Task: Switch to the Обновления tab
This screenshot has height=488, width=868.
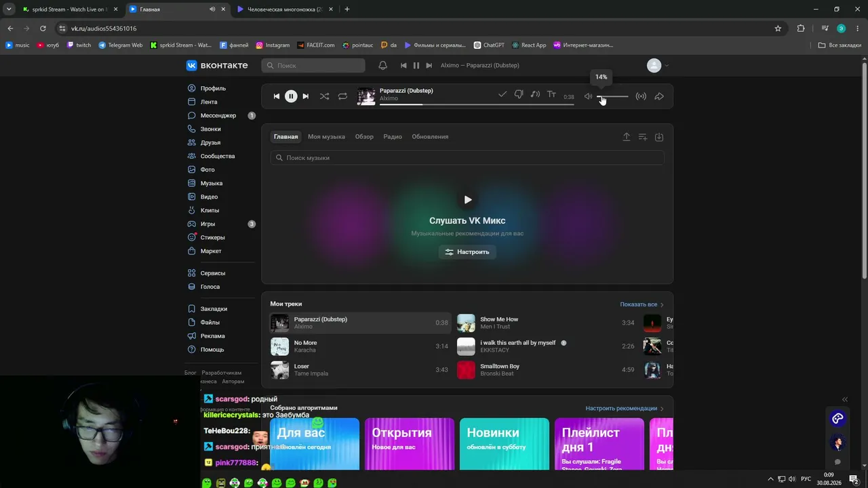Action: [x=430, y=136]
